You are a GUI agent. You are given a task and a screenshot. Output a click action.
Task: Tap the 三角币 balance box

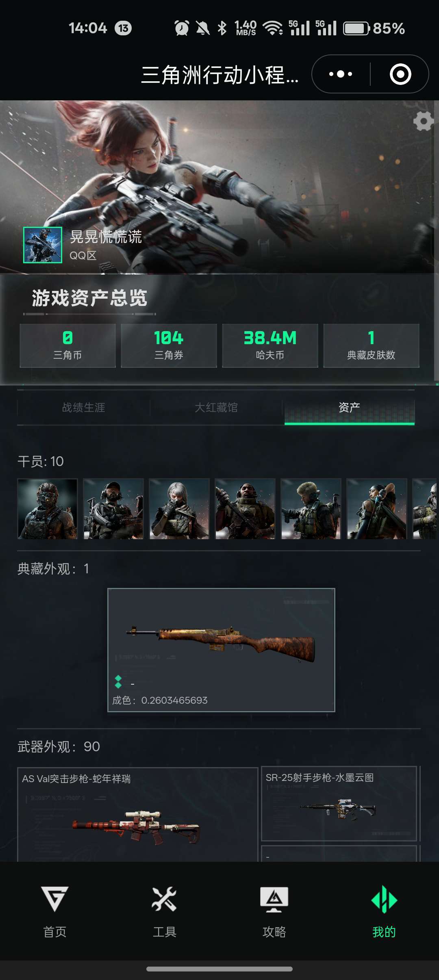67,346
